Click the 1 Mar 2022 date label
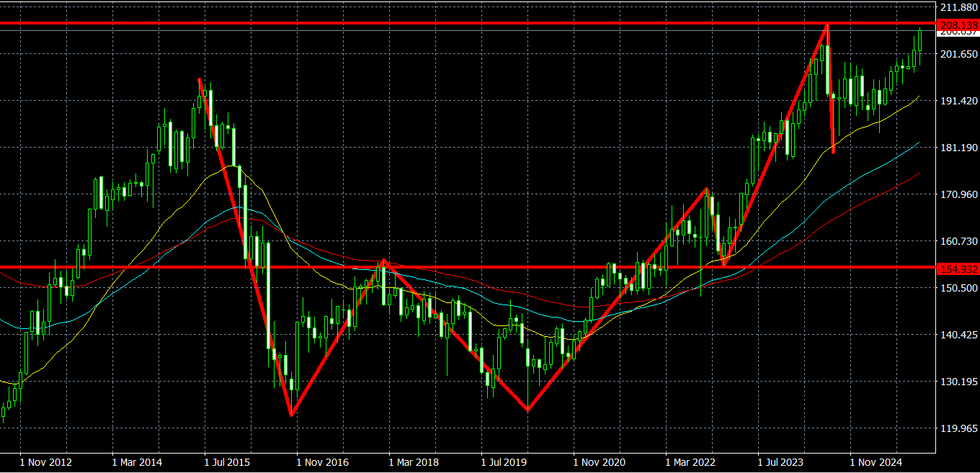Screen dimensions: 980x473 tap(691, 461)
